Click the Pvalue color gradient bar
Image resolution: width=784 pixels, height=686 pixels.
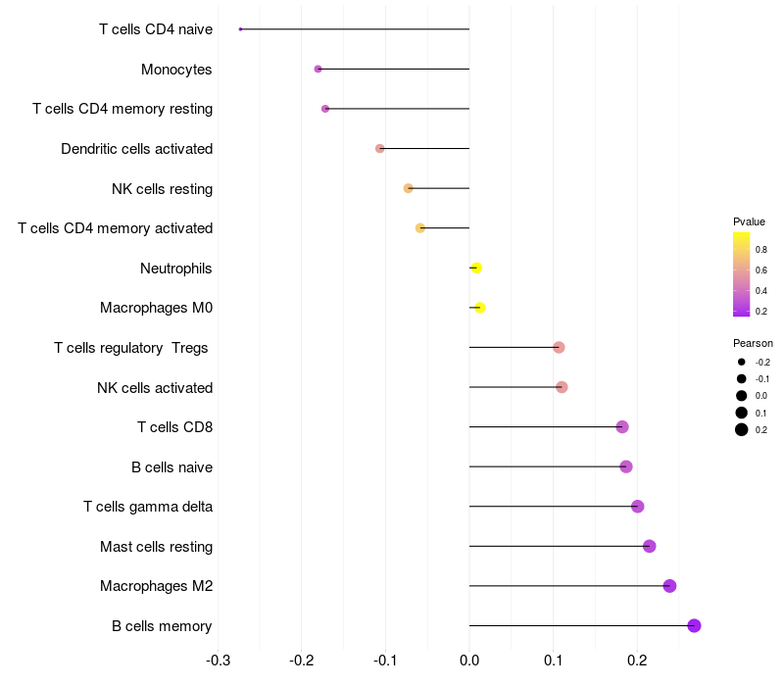point(741,274)
